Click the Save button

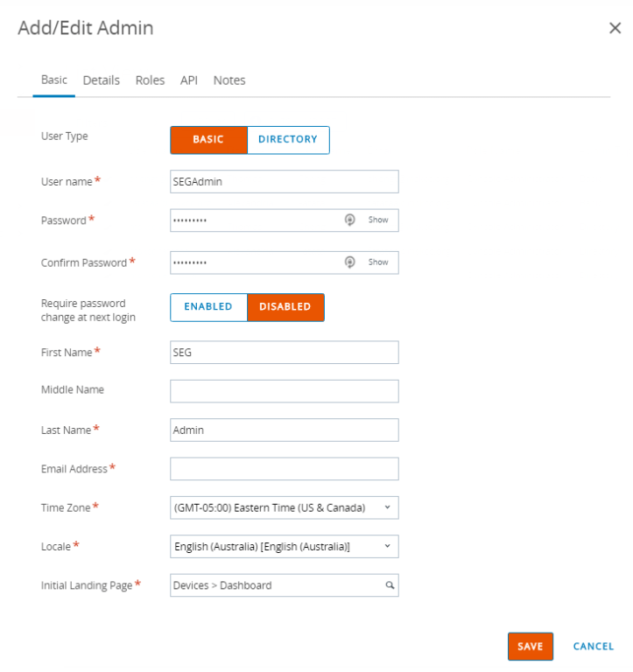pyautogui.click(x=530, y=647)
